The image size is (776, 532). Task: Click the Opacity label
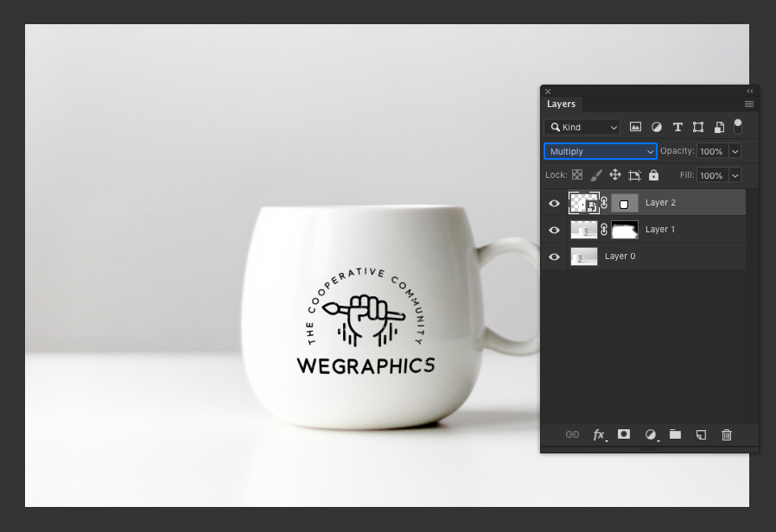(677, 151)
